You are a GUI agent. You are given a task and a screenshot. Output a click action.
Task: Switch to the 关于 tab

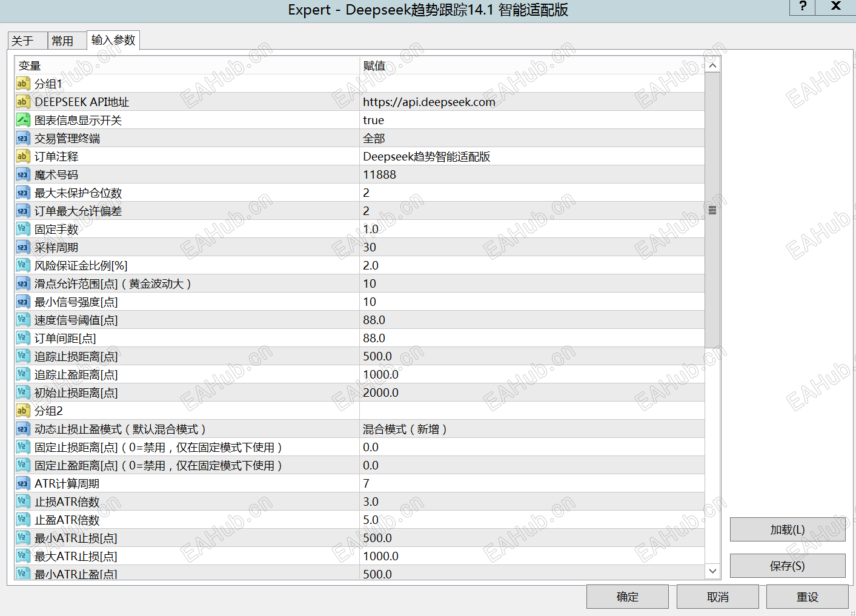(27, 41)
